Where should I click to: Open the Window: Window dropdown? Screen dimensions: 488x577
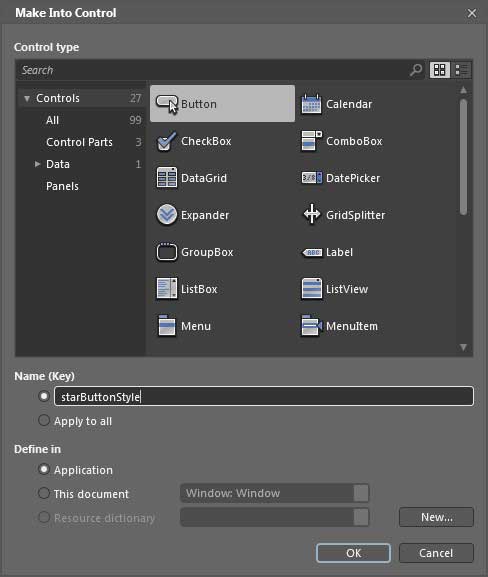pos(274,493)
